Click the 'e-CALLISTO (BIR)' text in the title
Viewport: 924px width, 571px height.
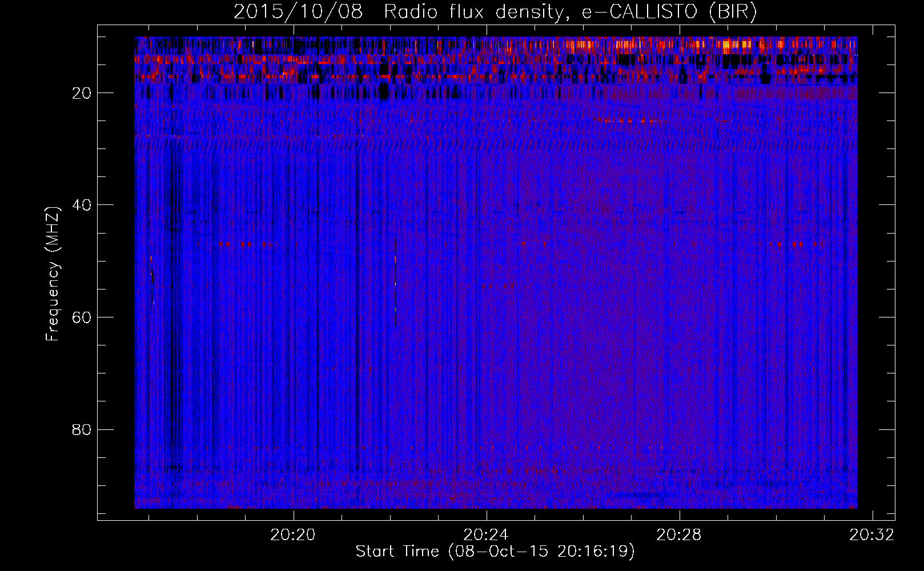pos(669,12)
